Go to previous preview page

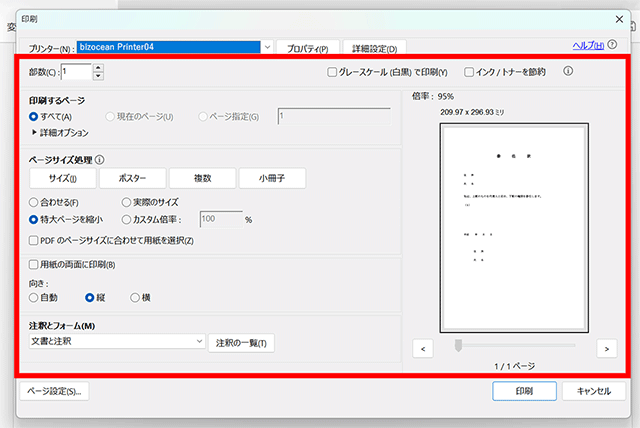(x=423, y=349)
